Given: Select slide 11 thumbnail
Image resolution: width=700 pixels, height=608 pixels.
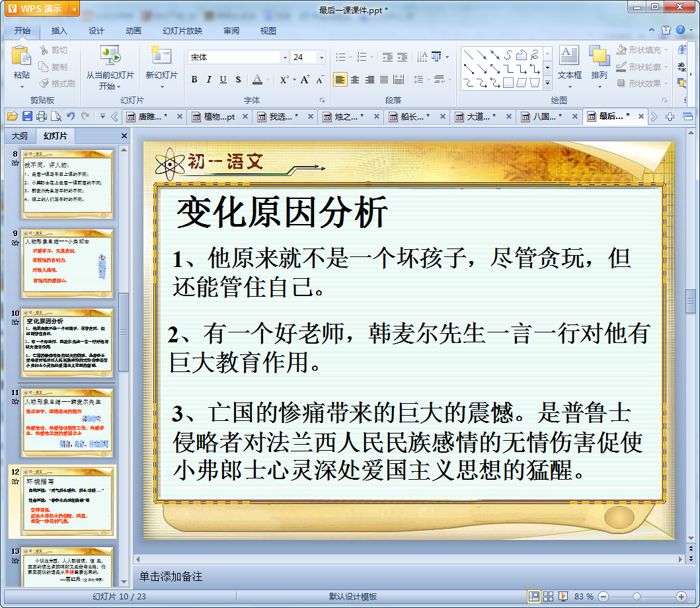Looking at the screenshot, I should pyautogui.click(x=67, y=423).
